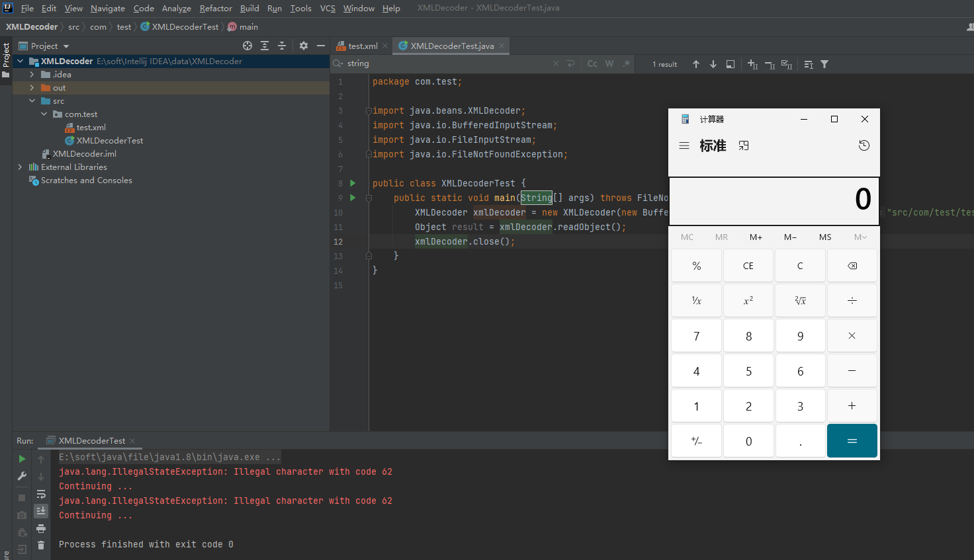Click the equals button in Calculator
Screen dimensions: 974x560
point(852,441)
